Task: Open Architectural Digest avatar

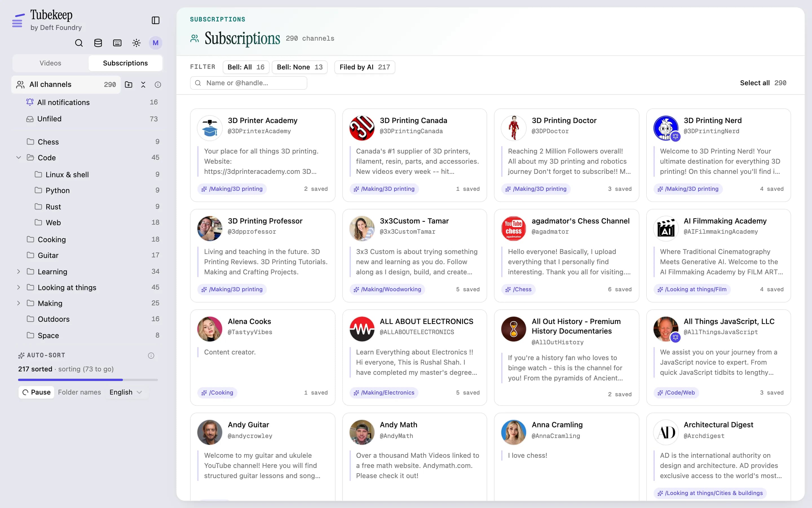Action: coord(666,432)
